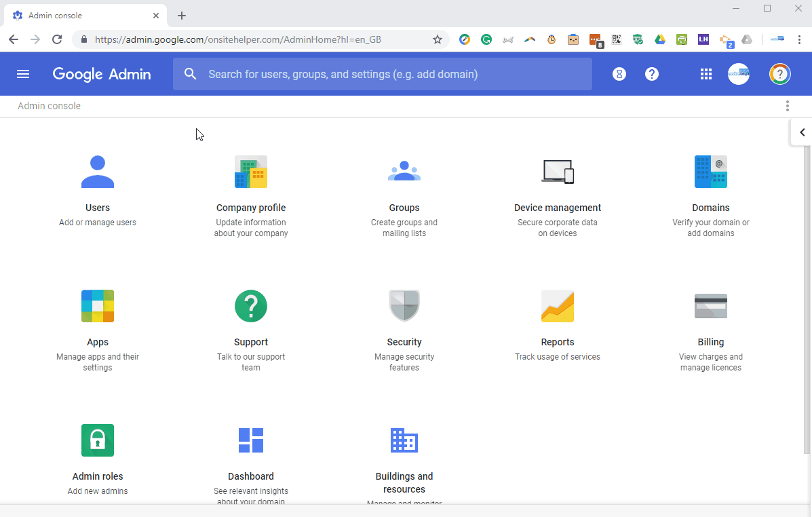Screen dimensions: 812x517
Task: Click the Billing title
Action: (x=710, y=342)
